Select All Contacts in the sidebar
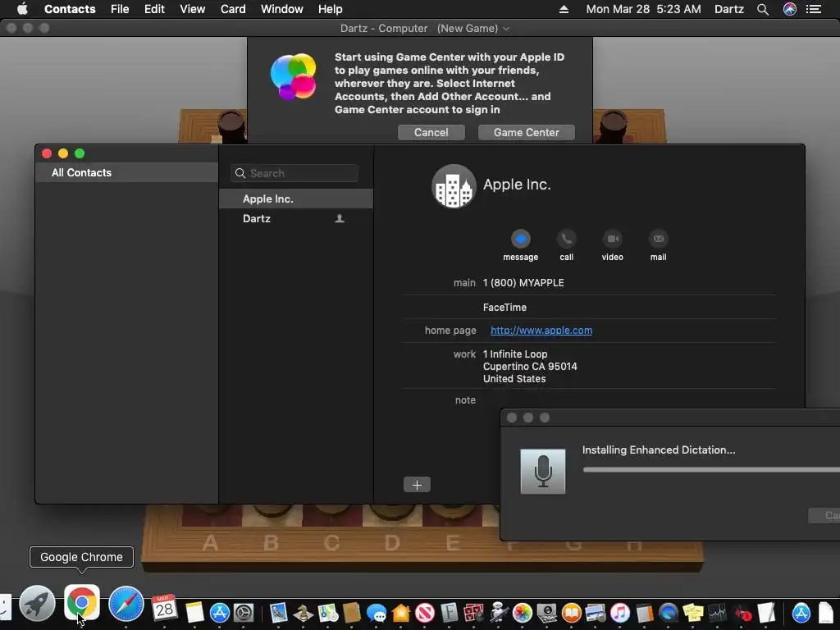The height and width of the screenshot is (630, 840). [127, 172]
